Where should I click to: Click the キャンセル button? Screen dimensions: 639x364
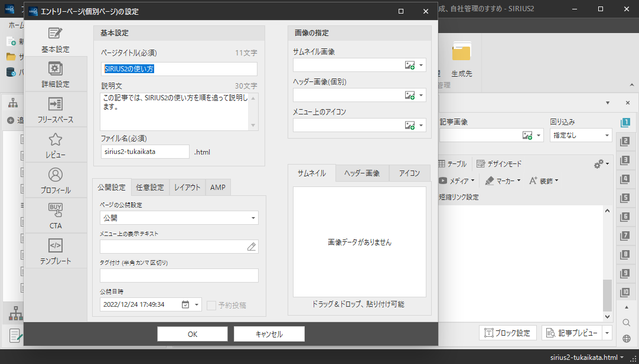pos(269,334)
